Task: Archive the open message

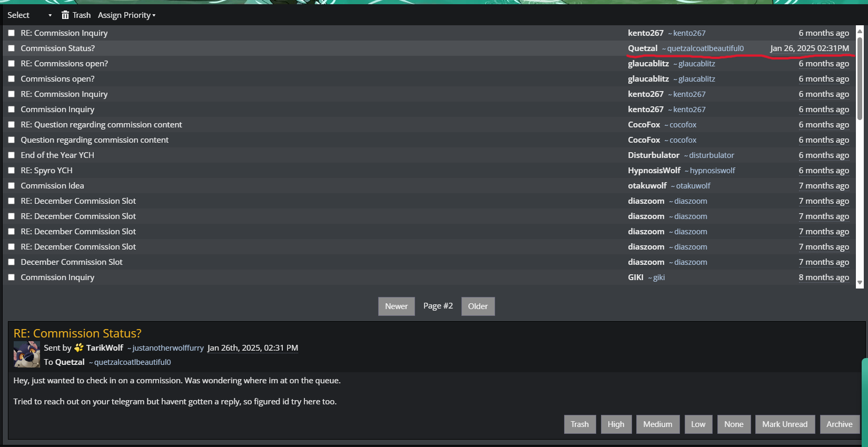Action: coord(839,424)
